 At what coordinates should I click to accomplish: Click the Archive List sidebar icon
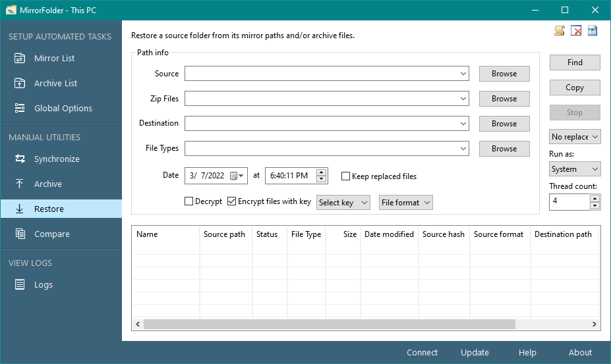click(20, 84)
